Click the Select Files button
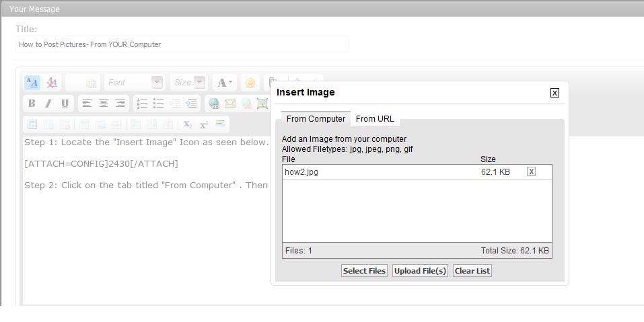 [364, 271]
